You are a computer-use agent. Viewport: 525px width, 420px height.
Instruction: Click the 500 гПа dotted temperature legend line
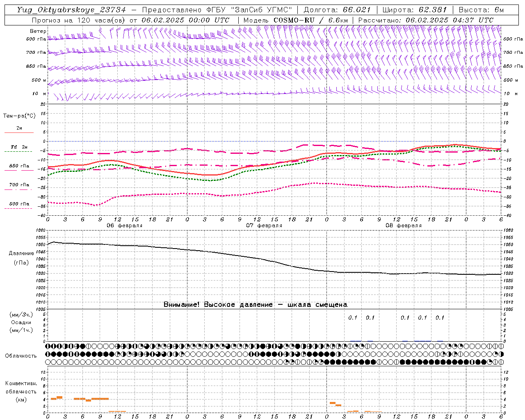18,208
